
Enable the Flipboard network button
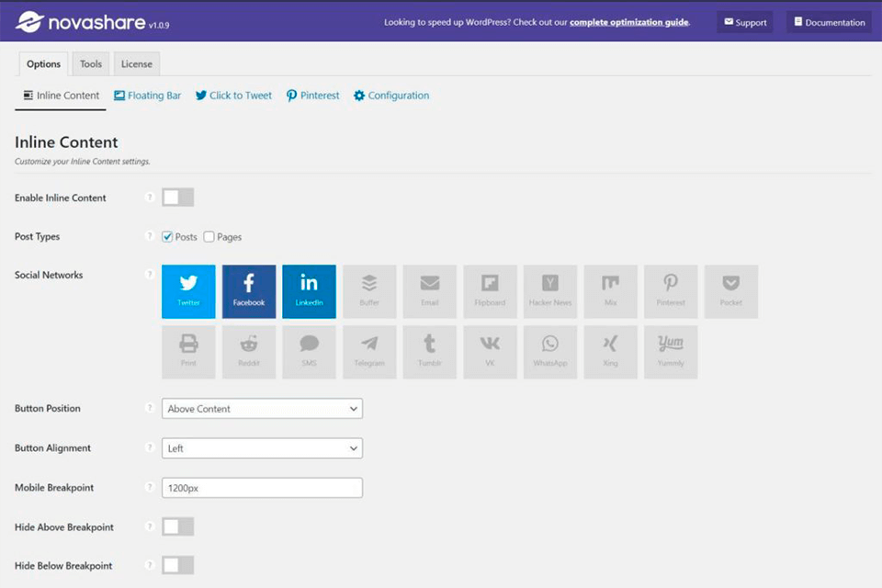[490, 291]
